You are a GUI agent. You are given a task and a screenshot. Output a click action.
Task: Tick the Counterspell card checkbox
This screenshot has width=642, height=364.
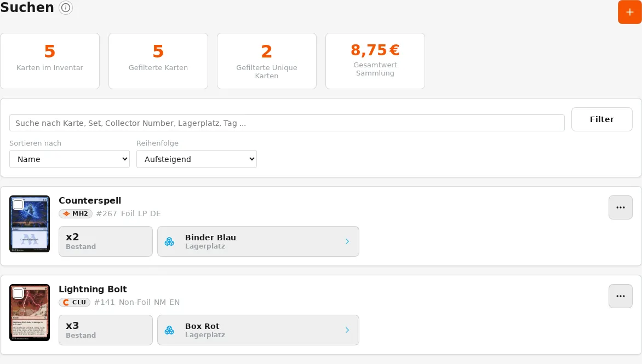point(18,205)
